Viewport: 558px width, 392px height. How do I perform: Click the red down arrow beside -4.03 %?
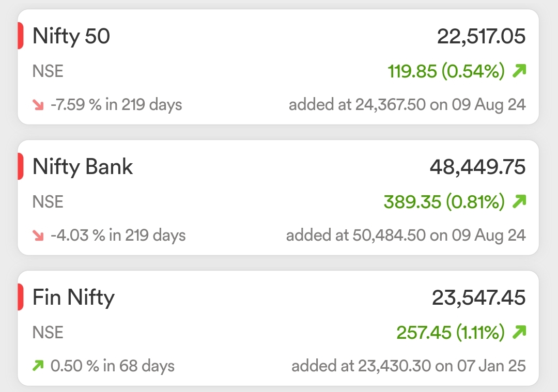(x=38, y=236)
